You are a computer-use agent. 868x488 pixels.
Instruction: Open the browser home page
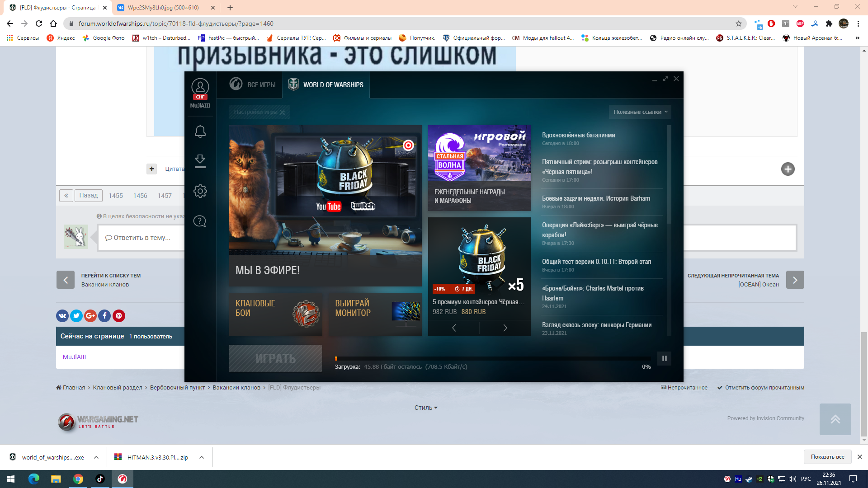point(53,23)
